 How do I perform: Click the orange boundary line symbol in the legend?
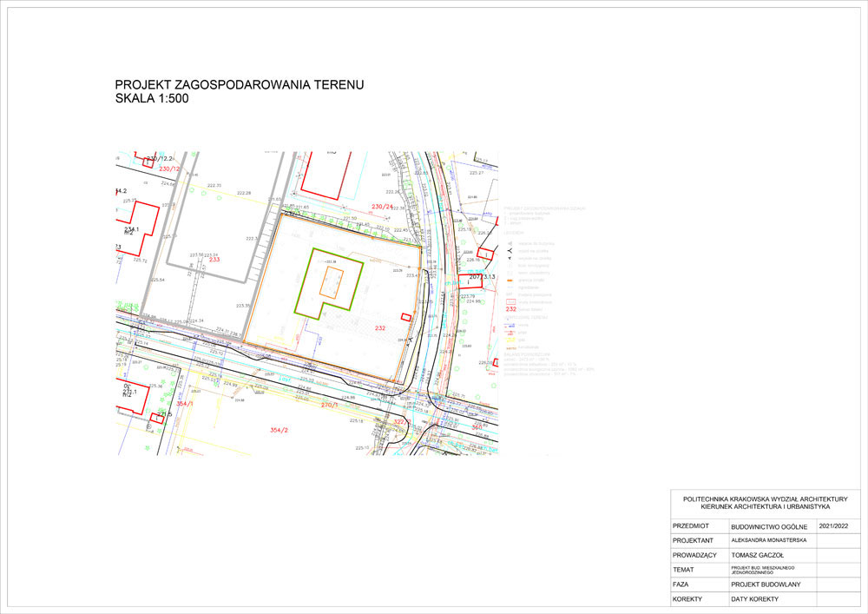(510, 281)
